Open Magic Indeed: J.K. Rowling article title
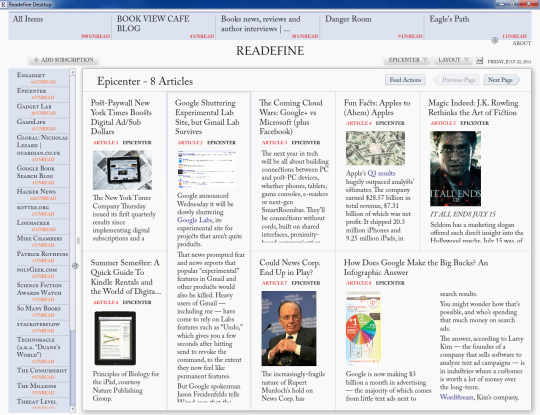Screen dimensions: 540x415 (x=473, y=108)
